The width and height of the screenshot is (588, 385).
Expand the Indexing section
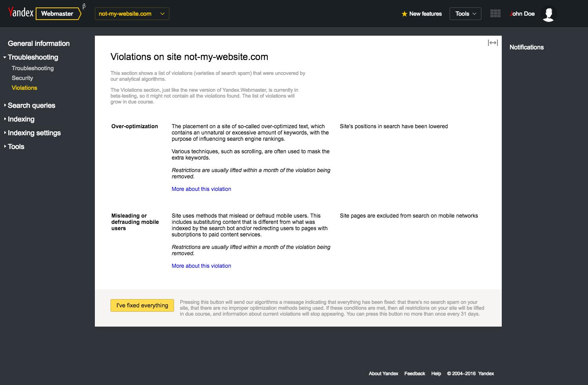click(21, 119)
